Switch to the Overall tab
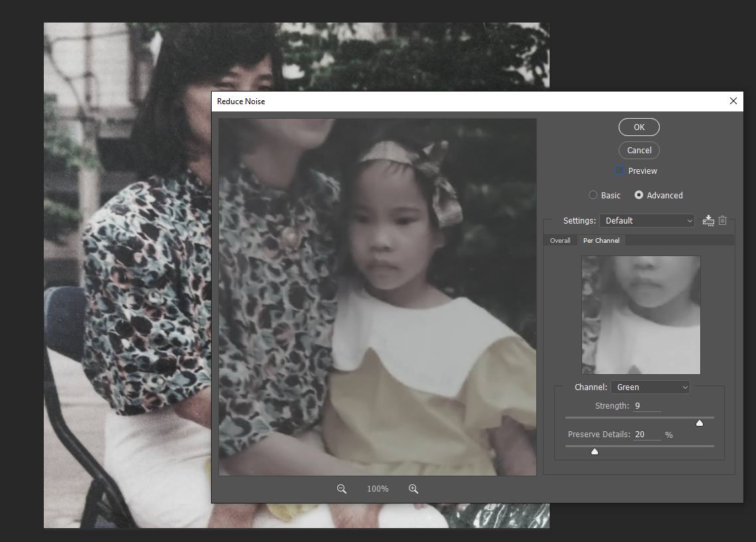756x542 pixels. click(x=560, y=240)
